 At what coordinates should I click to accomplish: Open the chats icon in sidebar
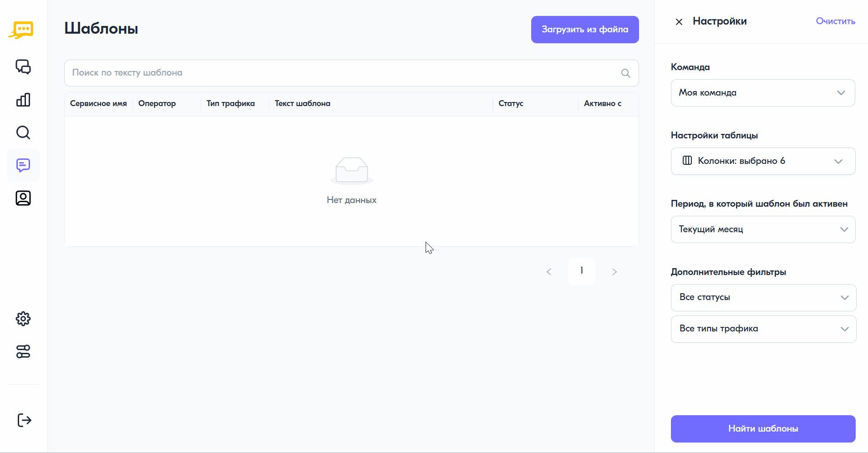point(23,67)
